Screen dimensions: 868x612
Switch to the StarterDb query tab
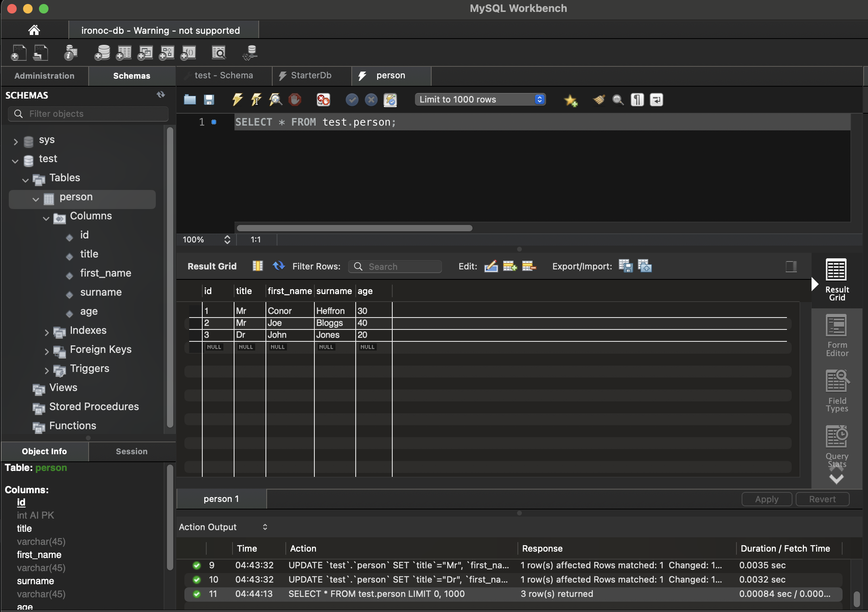[x=311, y=76]
